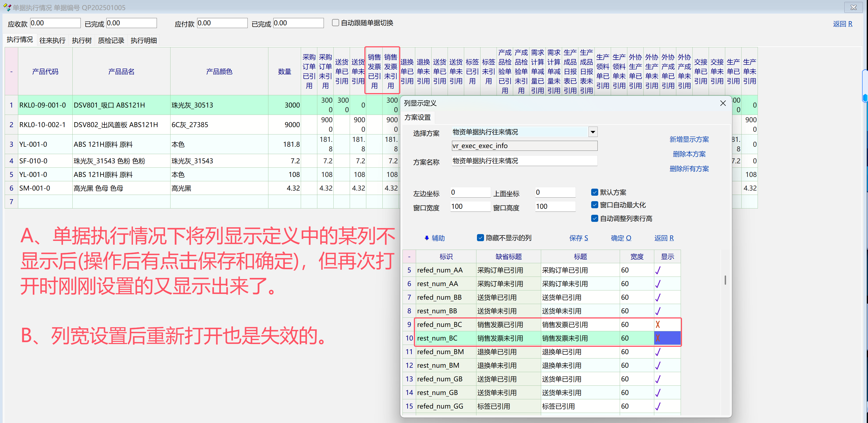Image resolution: width=868 pixels, height=423 pixels.
Task: Toggle display checkmark for refed_num_BM row
Action: coord(658,352)
